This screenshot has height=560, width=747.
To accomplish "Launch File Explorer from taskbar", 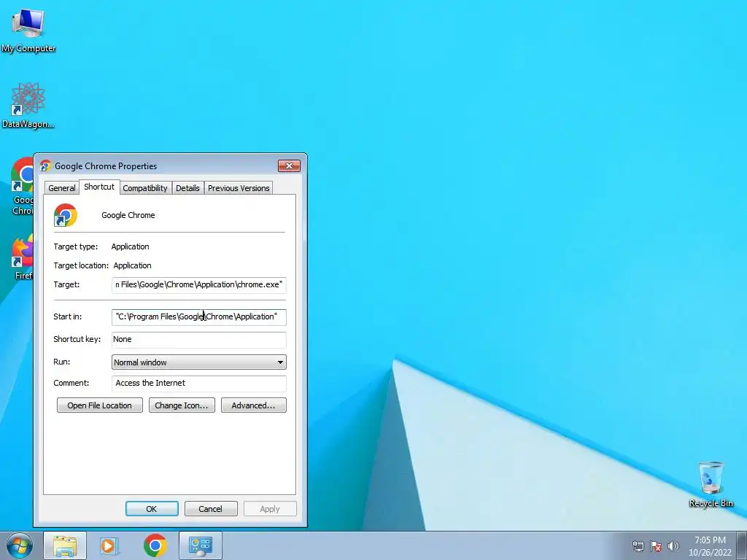I will (65, 545).
